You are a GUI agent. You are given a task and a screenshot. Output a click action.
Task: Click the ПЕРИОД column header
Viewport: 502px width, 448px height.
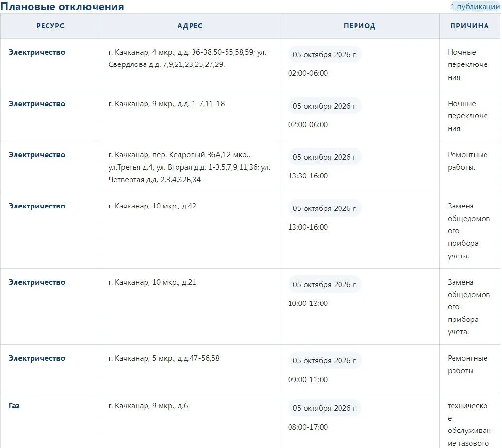point(359,26)
